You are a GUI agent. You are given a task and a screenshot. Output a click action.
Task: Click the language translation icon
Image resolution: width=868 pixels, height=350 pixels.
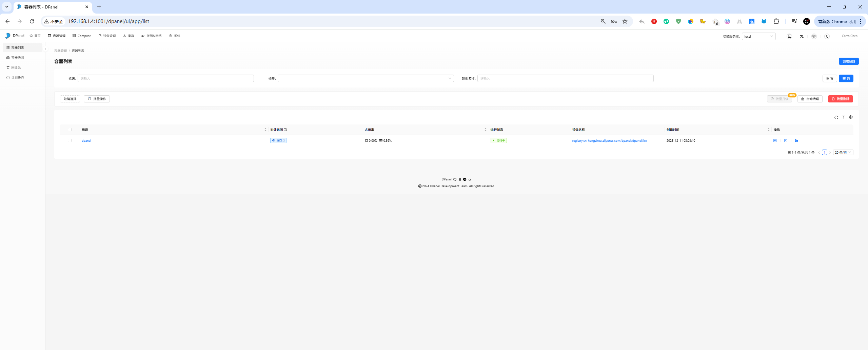click(x=802, y=36)
